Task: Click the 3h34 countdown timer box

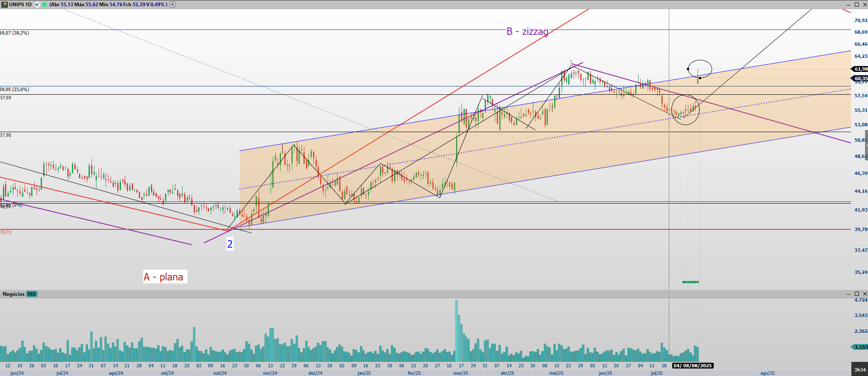Action: (x=860, y=369)
